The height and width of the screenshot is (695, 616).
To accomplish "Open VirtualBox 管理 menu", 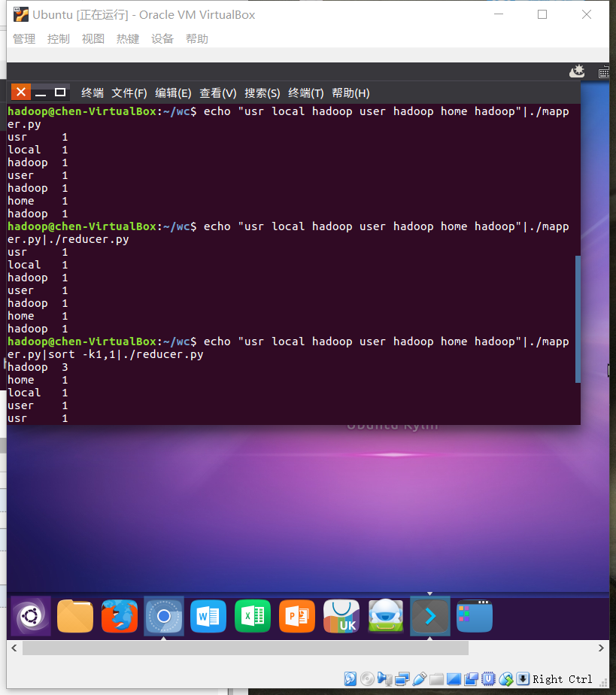I will pyautogui.click(x=24, y=39).
